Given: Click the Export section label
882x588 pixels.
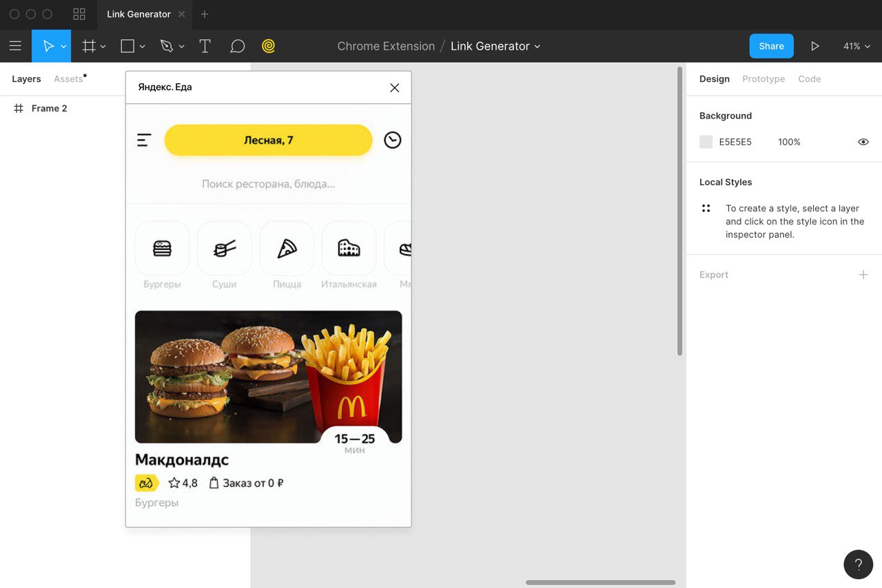Looking at the screenshot, I should tap(714, 275).
